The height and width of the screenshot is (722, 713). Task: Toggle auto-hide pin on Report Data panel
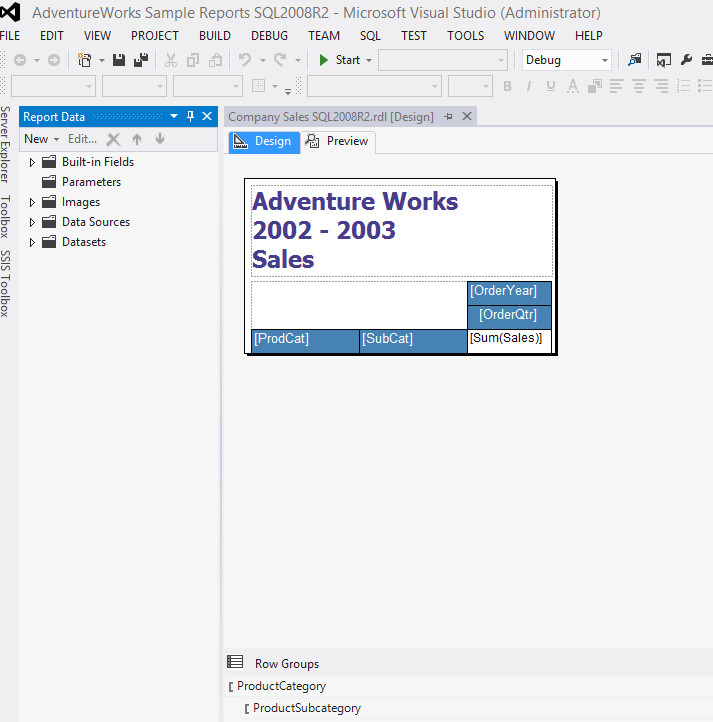(190, 116)
